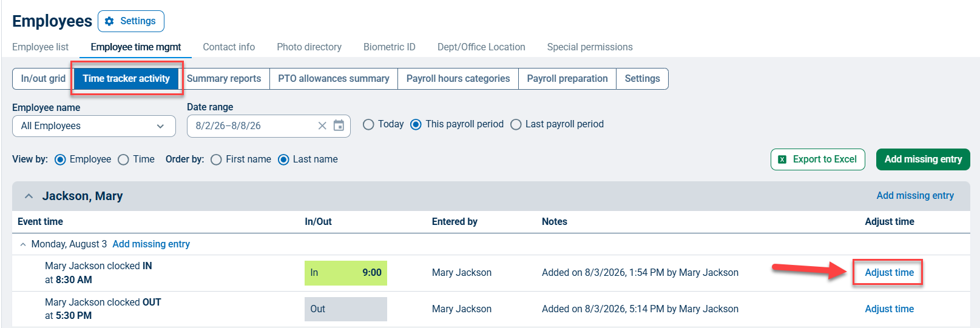
Task: Collapse the Monday, August 3 group
Action: [x=23, y=244]
